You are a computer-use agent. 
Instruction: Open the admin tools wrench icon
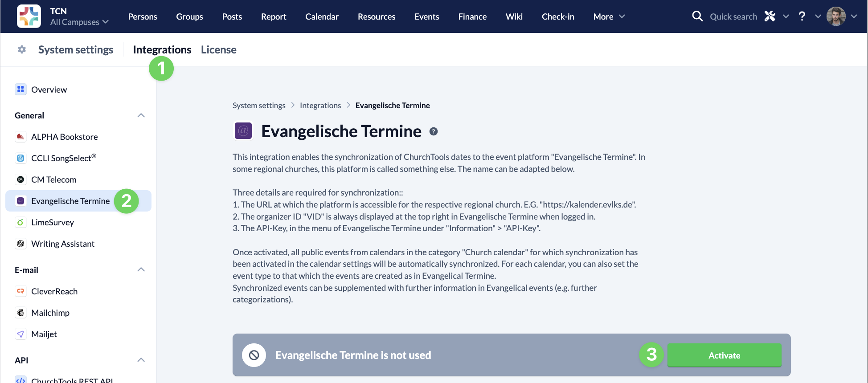click(x=770, y=16)
